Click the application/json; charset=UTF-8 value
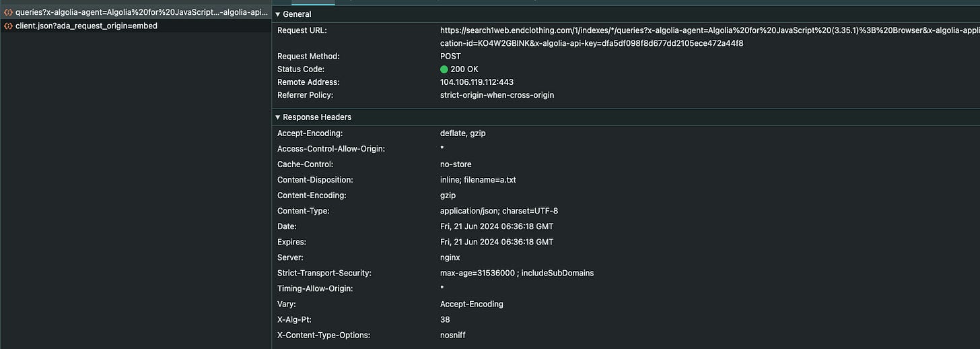Screen dimensions: 980x349 [499, 211]
